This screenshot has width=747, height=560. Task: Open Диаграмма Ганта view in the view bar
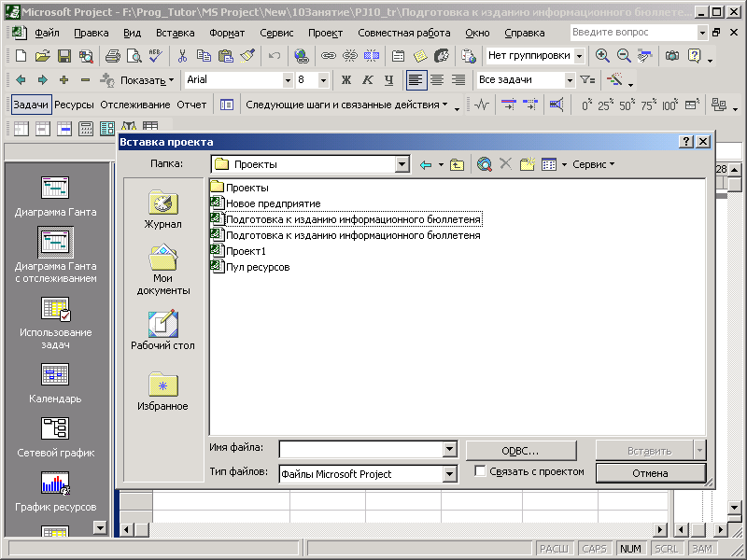[x=55, y=197]
